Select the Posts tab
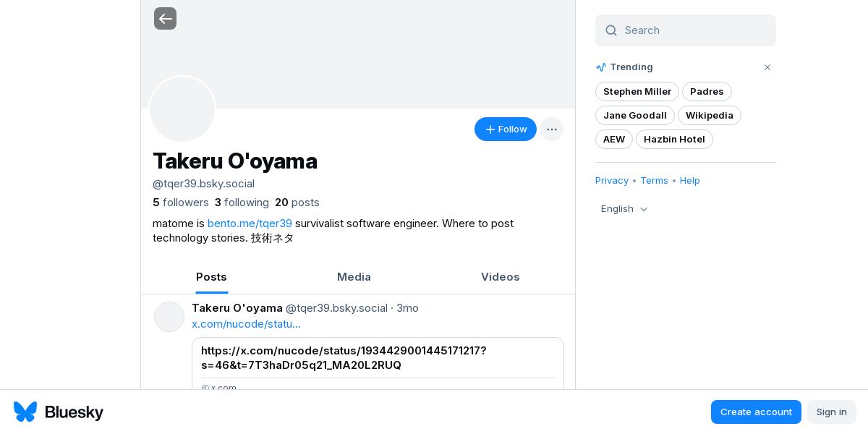Screen dimensions: 868x434 211,277
